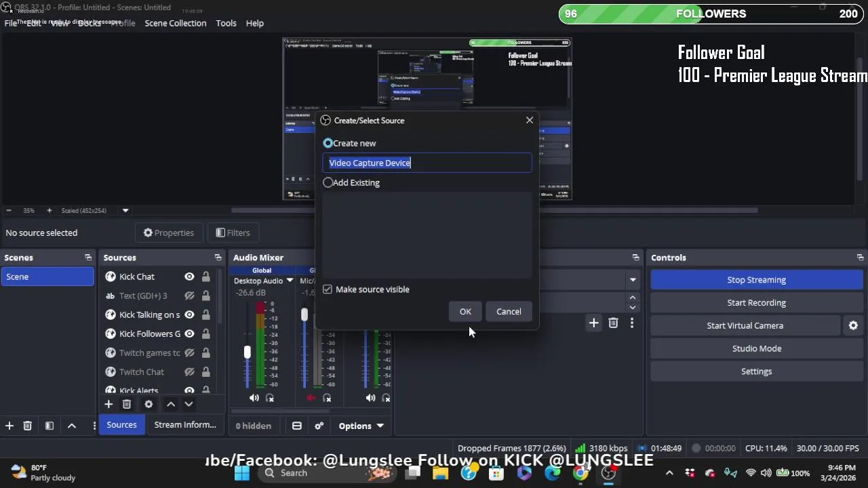868x488 pixels.
Task: Move source down in Sources panel
Action: coord(189,404)
